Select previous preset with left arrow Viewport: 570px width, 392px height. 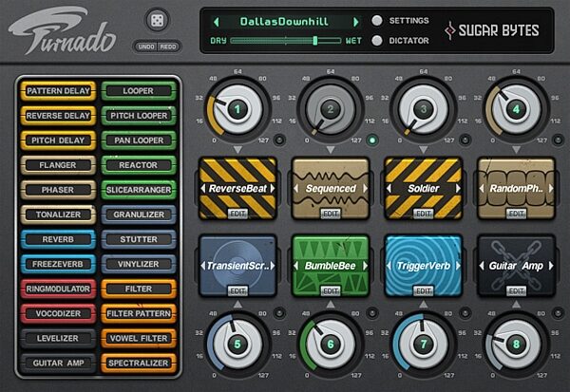(217, 22)
